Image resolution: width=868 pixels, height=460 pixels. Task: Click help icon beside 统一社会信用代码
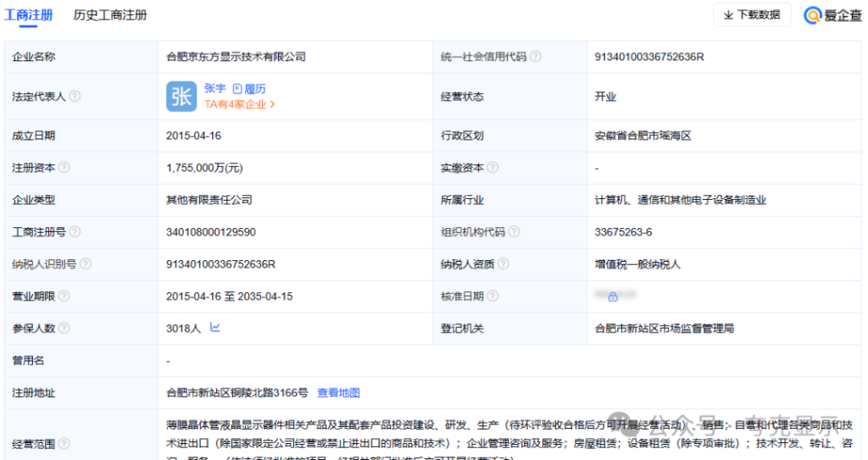click(536, 57)
